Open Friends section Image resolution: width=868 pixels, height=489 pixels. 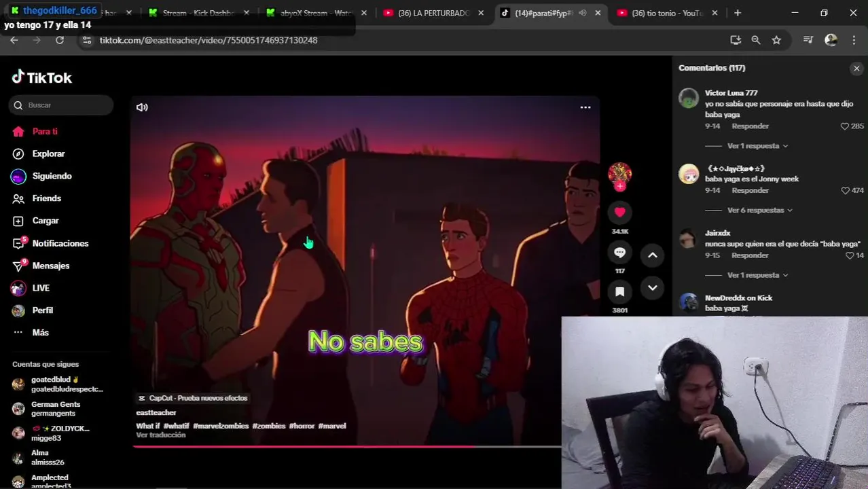[x=46, y=198]
